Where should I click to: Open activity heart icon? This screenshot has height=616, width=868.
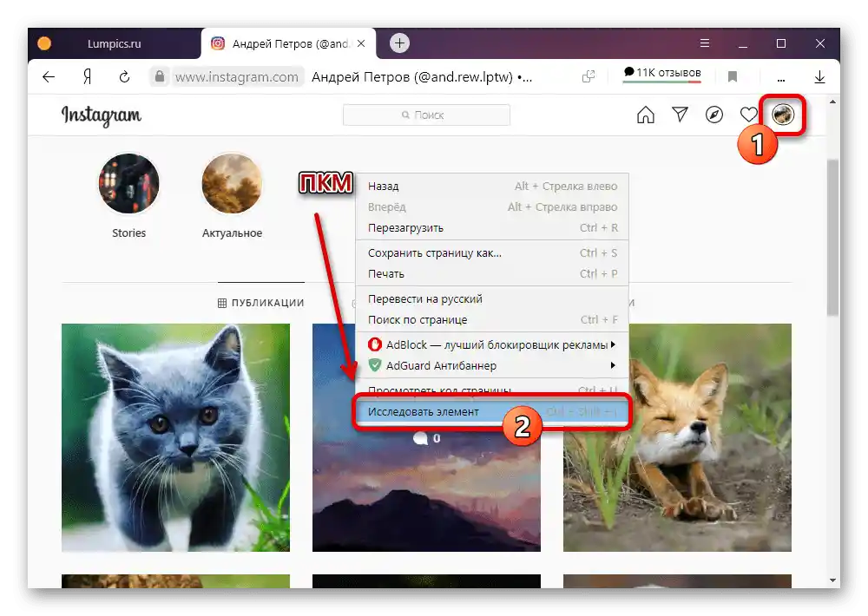pyautogui.click(x=748, y=115)
